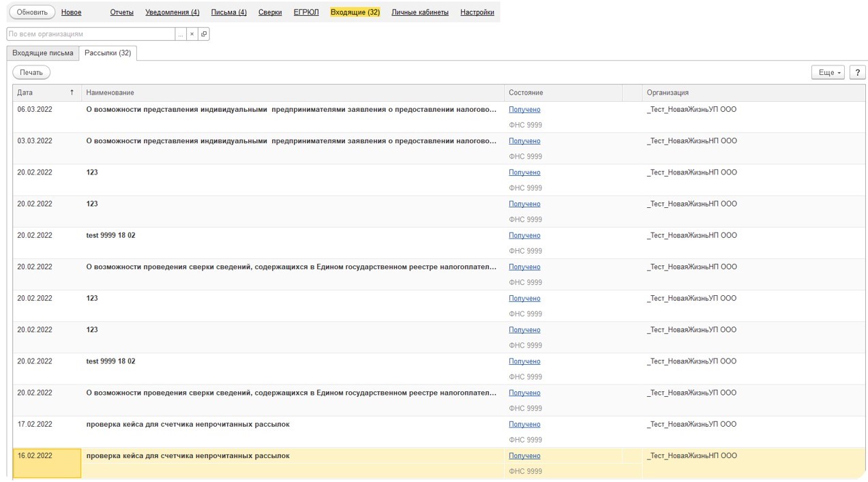The width and height of the screenshot is (868, 482).
Task: Click the ellipsis button to choose organization
Action: coord(181,34)
